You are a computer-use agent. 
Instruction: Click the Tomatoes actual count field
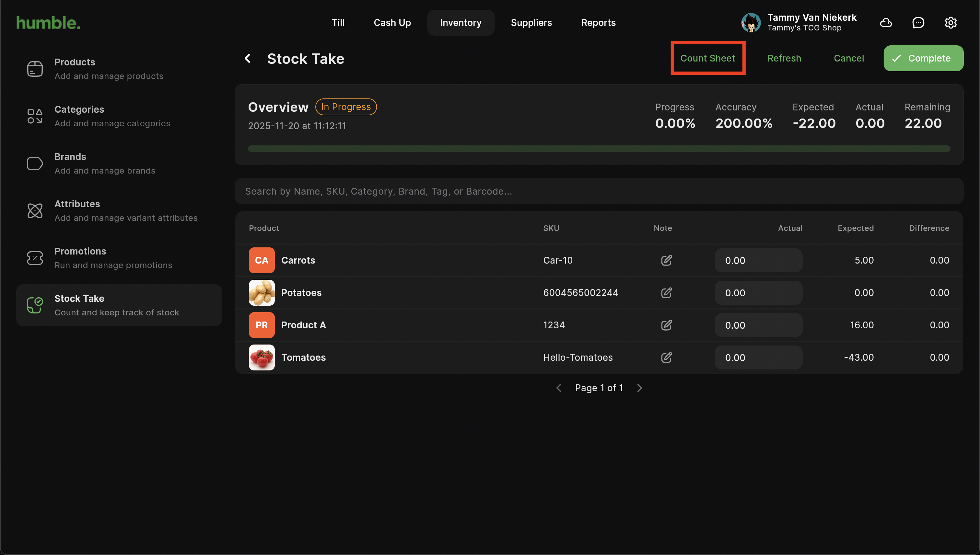(758, 357)
